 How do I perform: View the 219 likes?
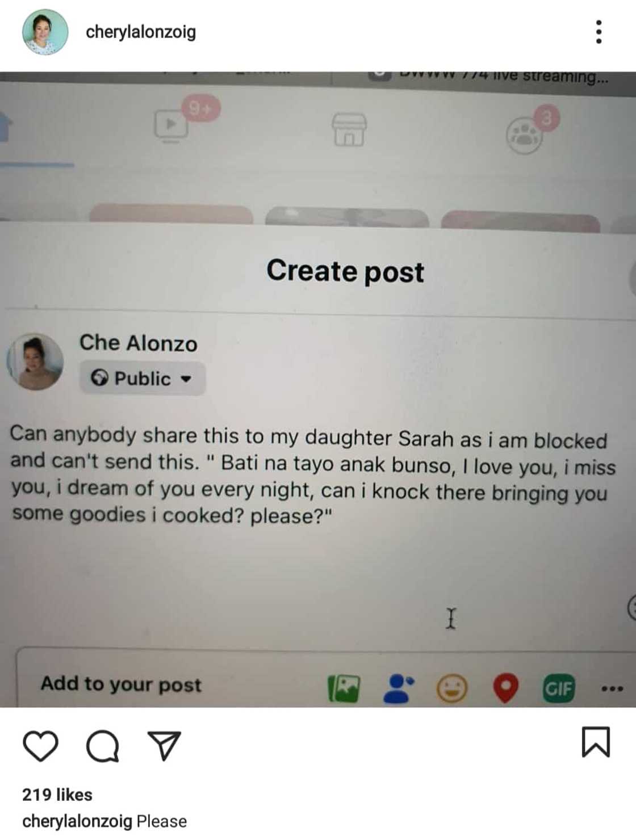pos(57,794)
